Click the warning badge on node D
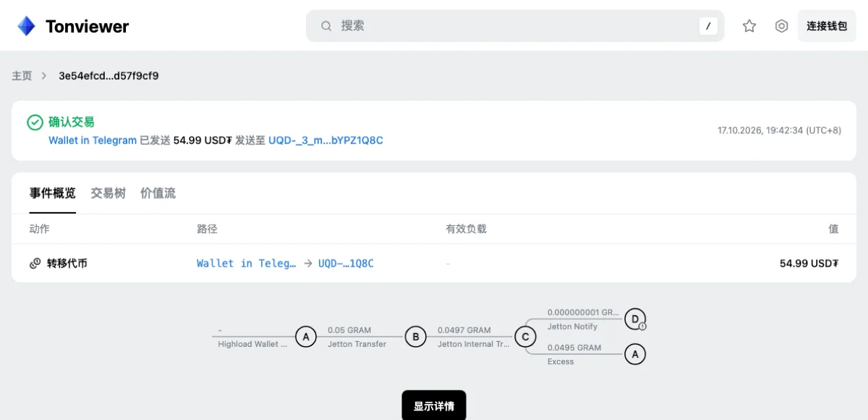This screenshot has width=868, height=420. click(642, 327)
